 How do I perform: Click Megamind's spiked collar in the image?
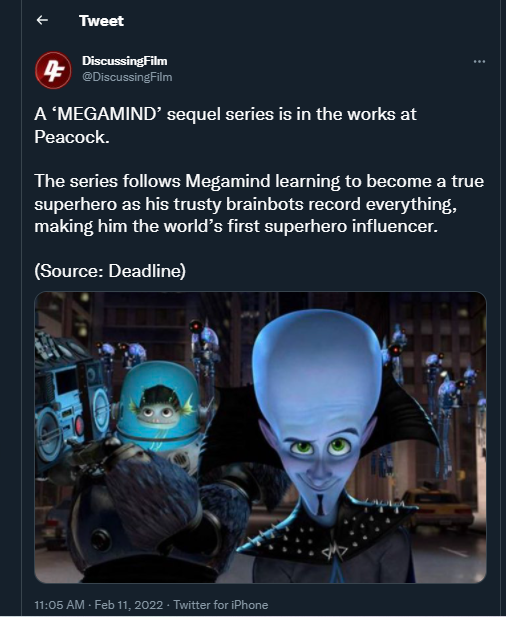point(327,531)
